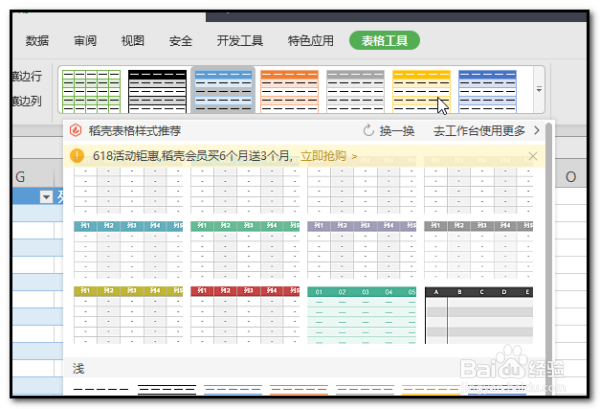The height and width of the screenshot is (409, 600).
Task: Apply the dark blue banded table style
Action: tap(488, 91)
